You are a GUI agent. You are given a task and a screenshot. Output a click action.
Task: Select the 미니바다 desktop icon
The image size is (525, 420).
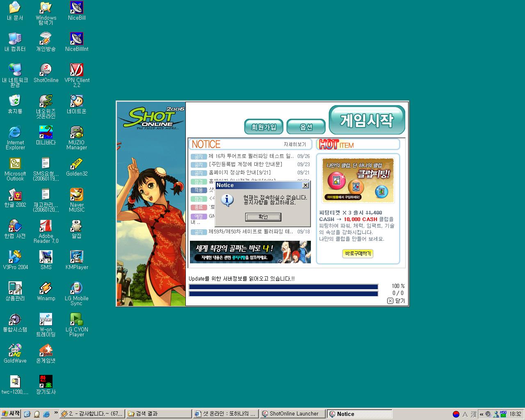(46, 136)
